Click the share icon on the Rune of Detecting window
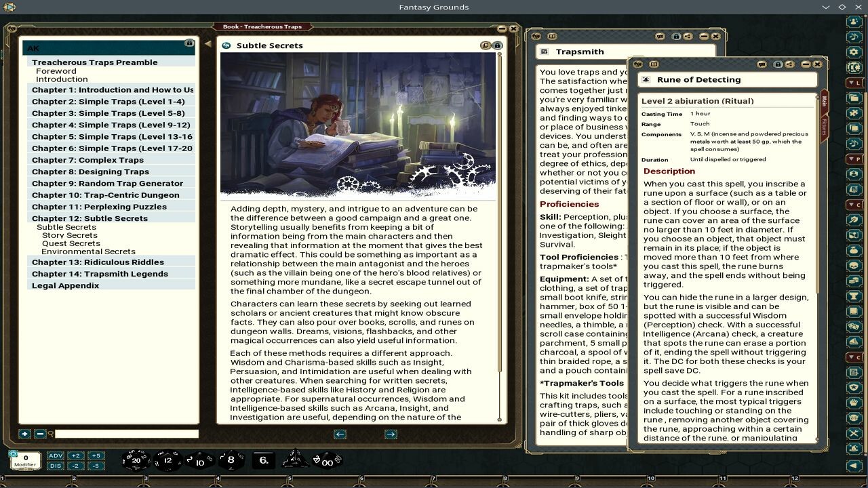The width and height of the screenshot is (868, 488). [x=789, y=64]
